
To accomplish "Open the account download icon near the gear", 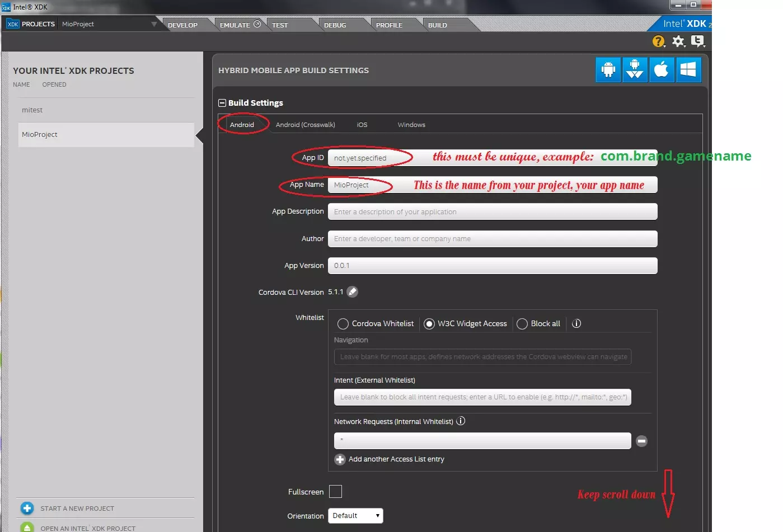I will pyautogui.click(x=697, y=41).
